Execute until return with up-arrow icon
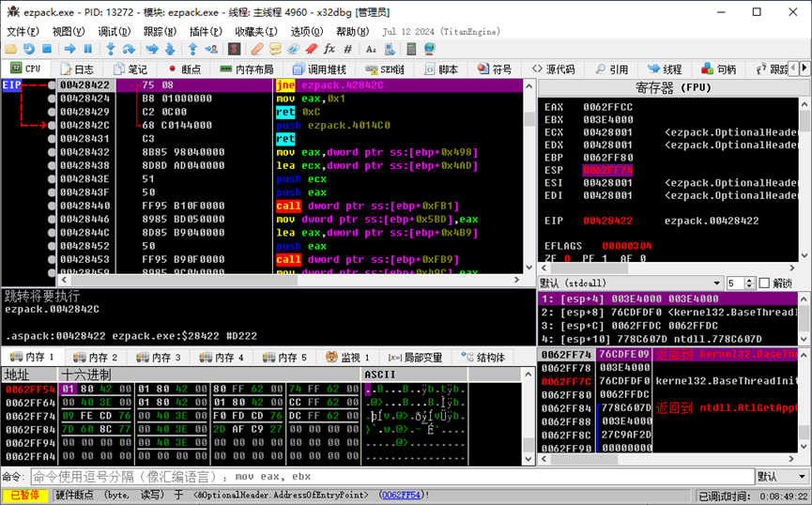Viewport: 812px width, 505px height. point(192,49)
